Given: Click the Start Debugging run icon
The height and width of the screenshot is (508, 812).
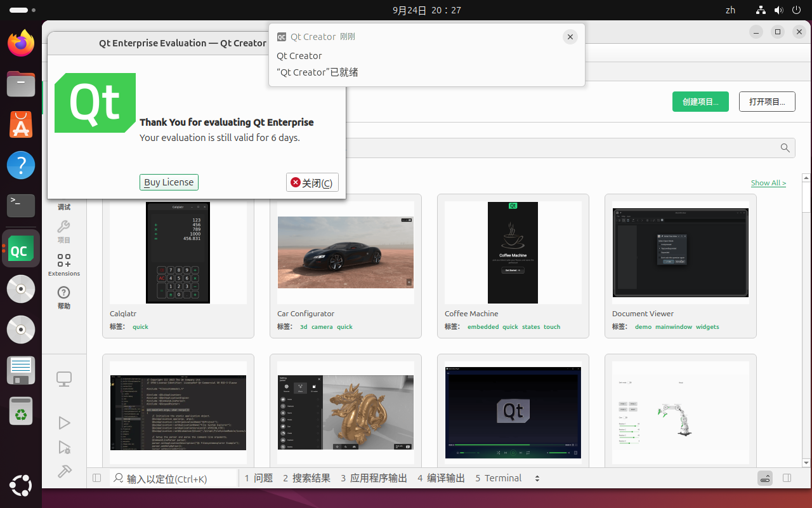Looking at the screenshot, I should point(64,448).
